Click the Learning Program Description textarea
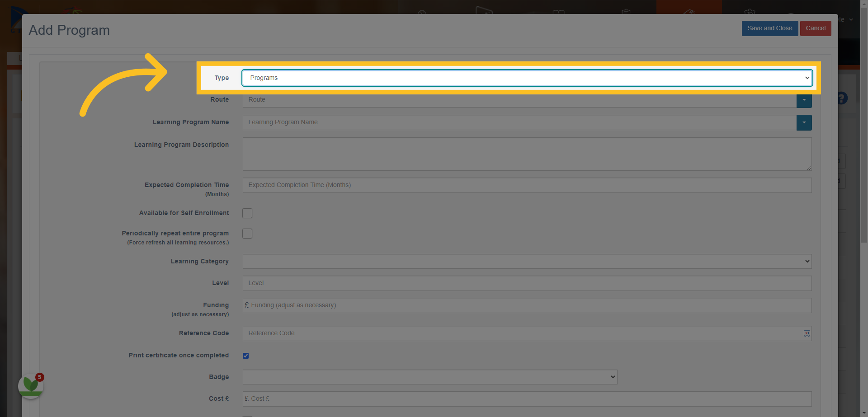Image resolution: width=868 pixels, height=417 pixels. tap(527, 154)
